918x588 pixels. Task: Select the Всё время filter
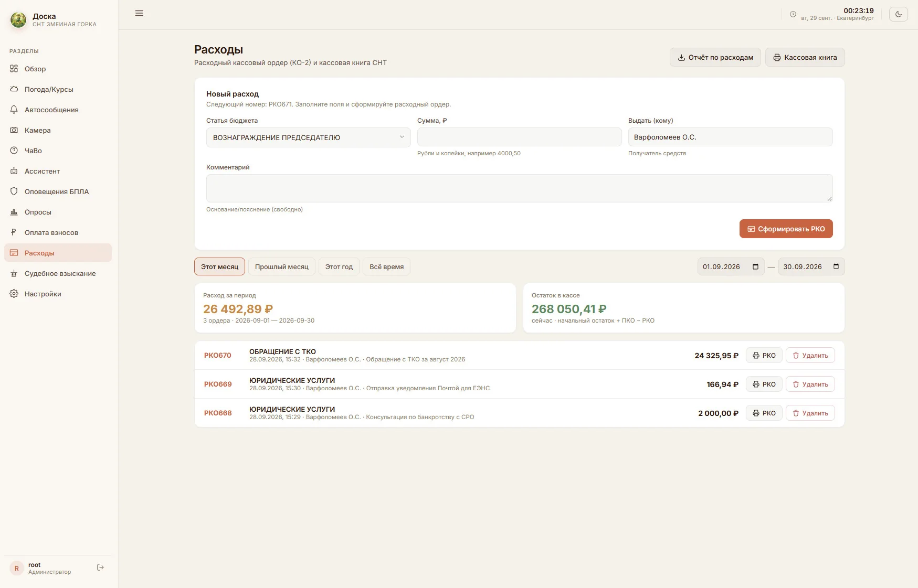[386, 266]
